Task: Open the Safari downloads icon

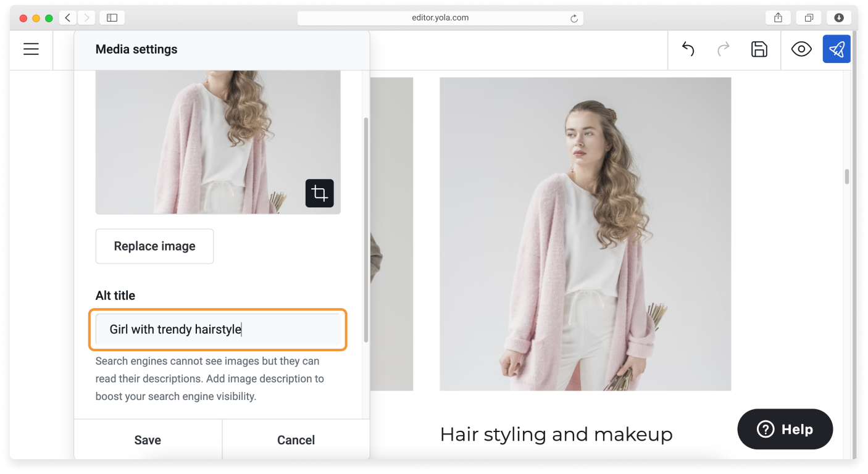Action: [x=839, y=17]
